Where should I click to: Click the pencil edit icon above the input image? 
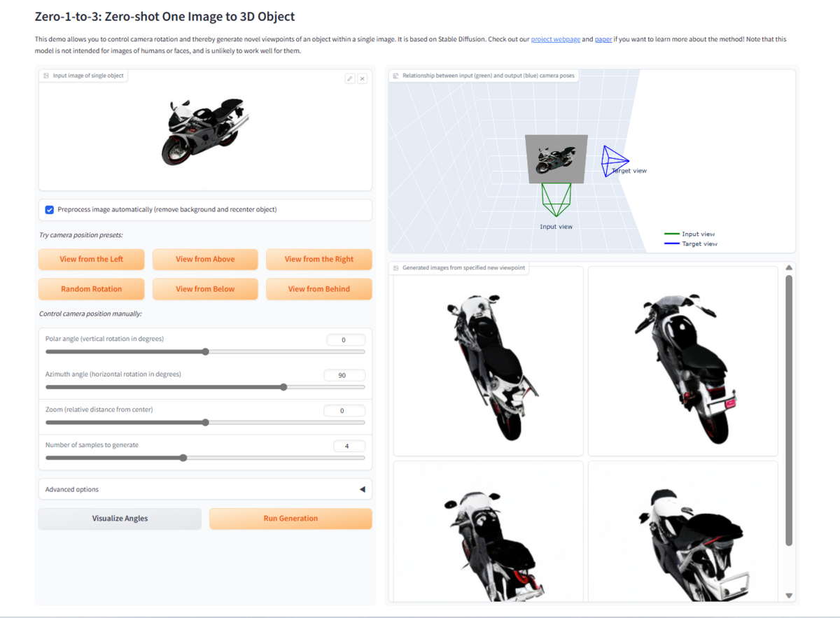(350, 78)
